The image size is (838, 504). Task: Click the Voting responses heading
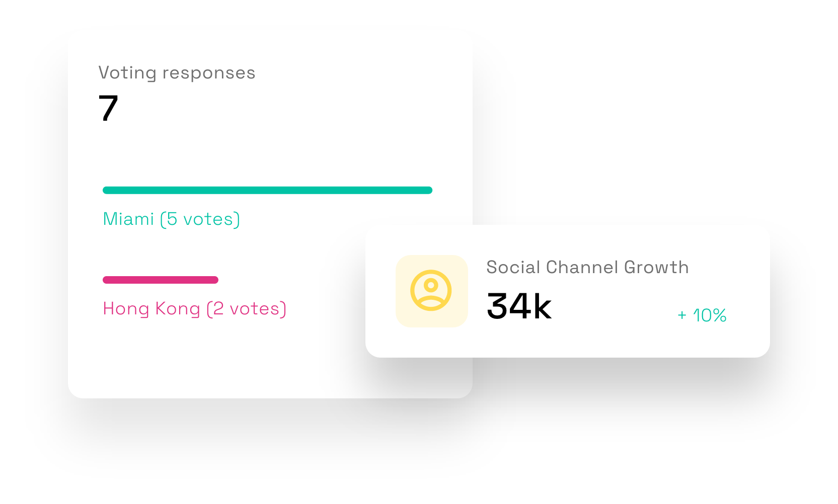tap(177, 73)
